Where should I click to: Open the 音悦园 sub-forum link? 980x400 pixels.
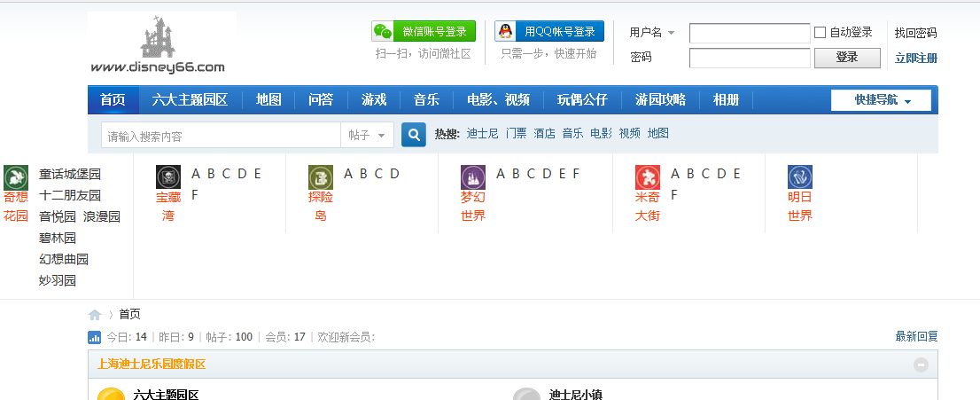pyautogui.click(x=58, y=216)
